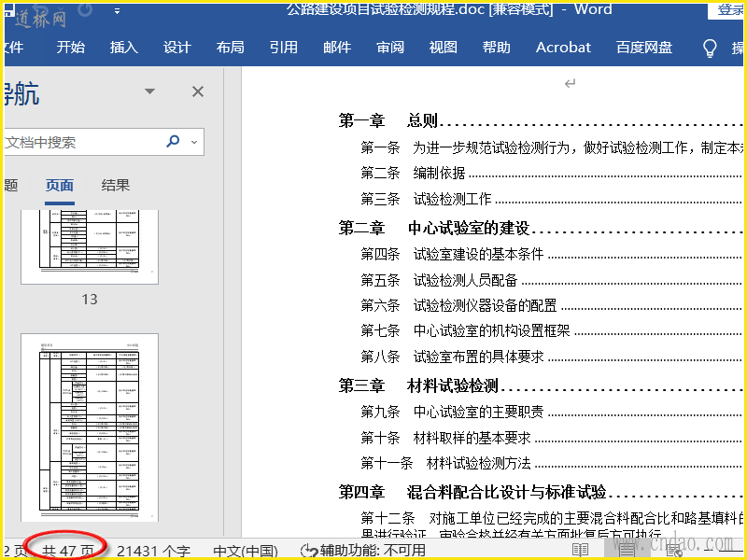Switch to the 设计 ribbon tab
Image resolution: width=747 pixels, height=560 pixels.
click(176, 48)
